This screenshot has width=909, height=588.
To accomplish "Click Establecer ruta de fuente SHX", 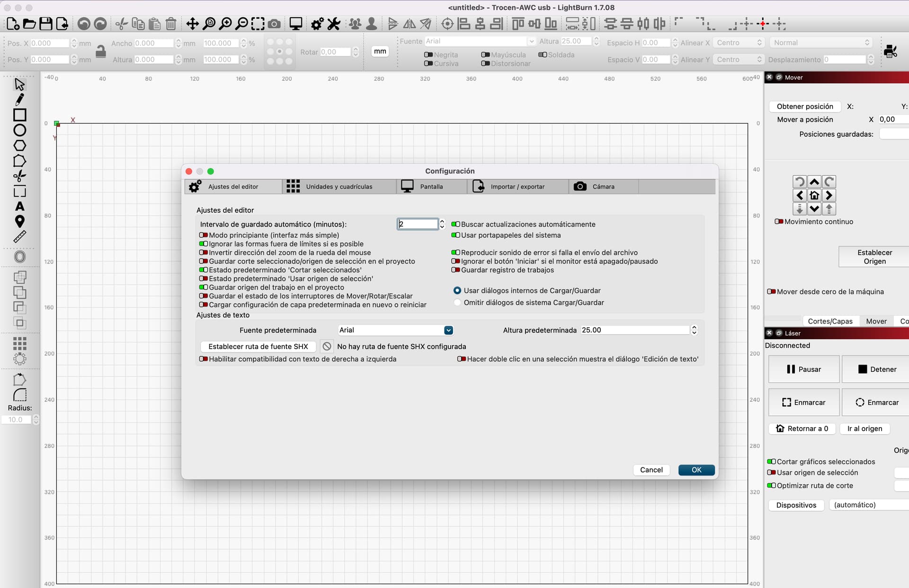I will (x=258, y=347).
